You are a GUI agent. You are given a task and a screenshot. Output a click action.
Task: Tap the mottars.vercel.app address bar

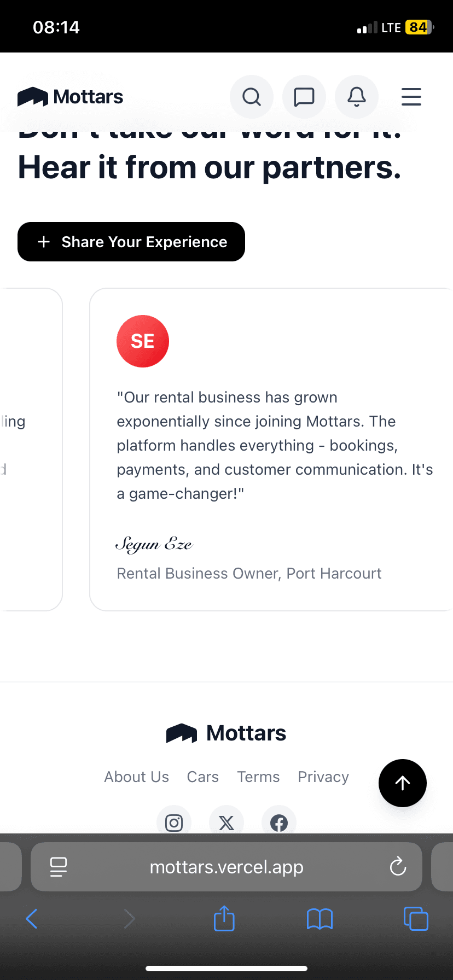click(226, 867)
